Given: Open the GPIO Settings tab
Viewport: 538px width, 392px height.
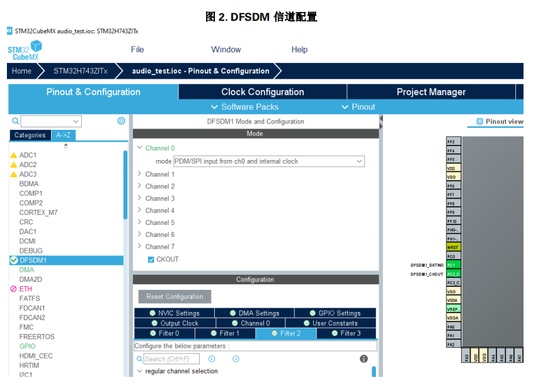Looking at the screenshot, I should click(335, 313).
